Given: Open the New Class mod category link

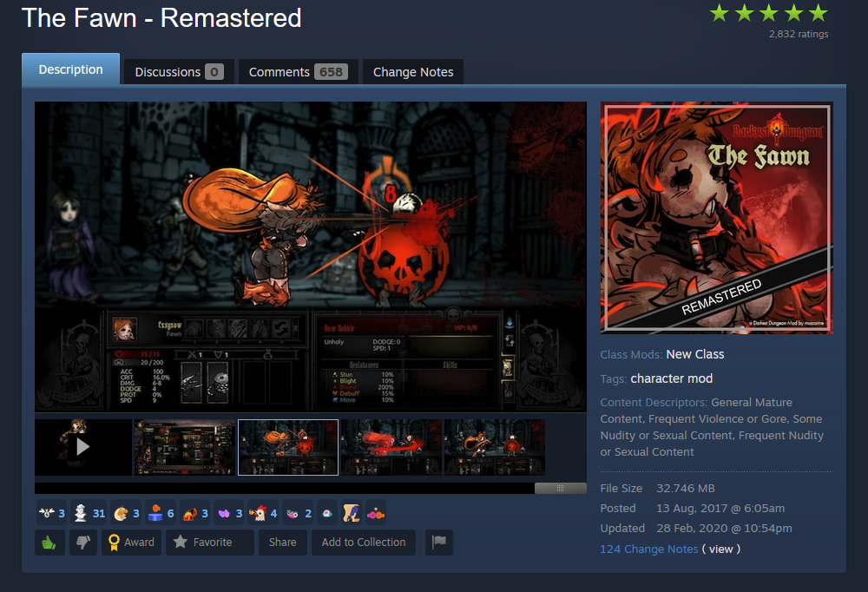Looking at the screenshot, I should [x=694, y=354].
